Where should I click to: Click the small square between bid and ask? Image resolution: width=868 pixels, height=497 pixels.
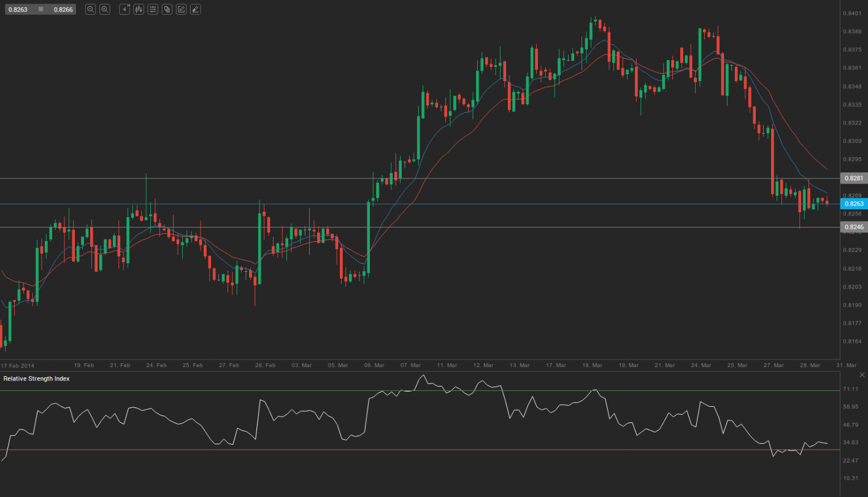(40, 9)
